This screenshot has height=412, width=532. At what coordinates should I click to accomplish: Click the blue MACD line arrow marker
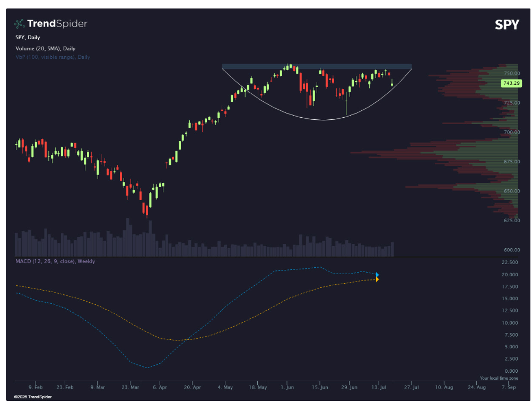(378, 275)
